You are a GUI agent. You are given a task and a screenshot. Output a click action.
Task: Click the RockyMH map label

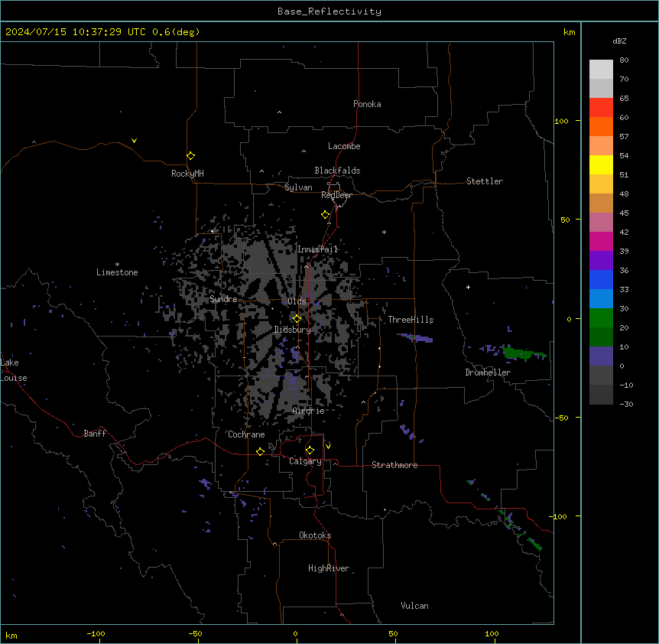[187, 174]
